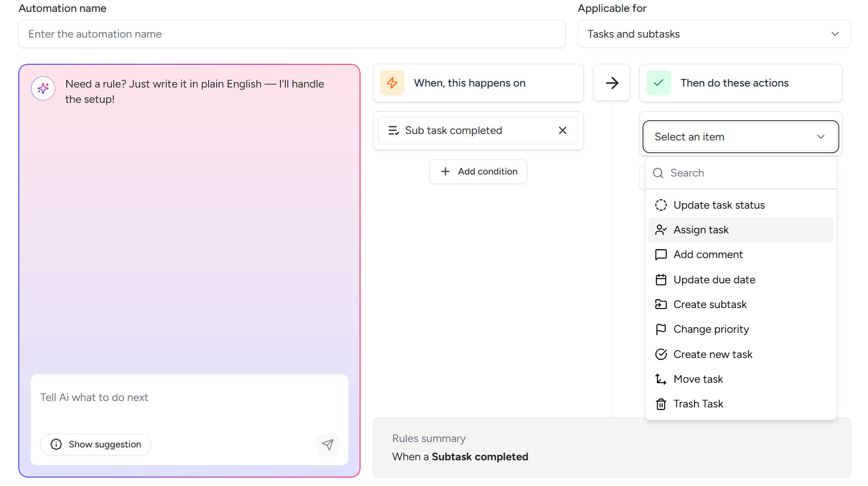Click the green checkmark actions icon
The image size is (868, 486).
[658, 83]
